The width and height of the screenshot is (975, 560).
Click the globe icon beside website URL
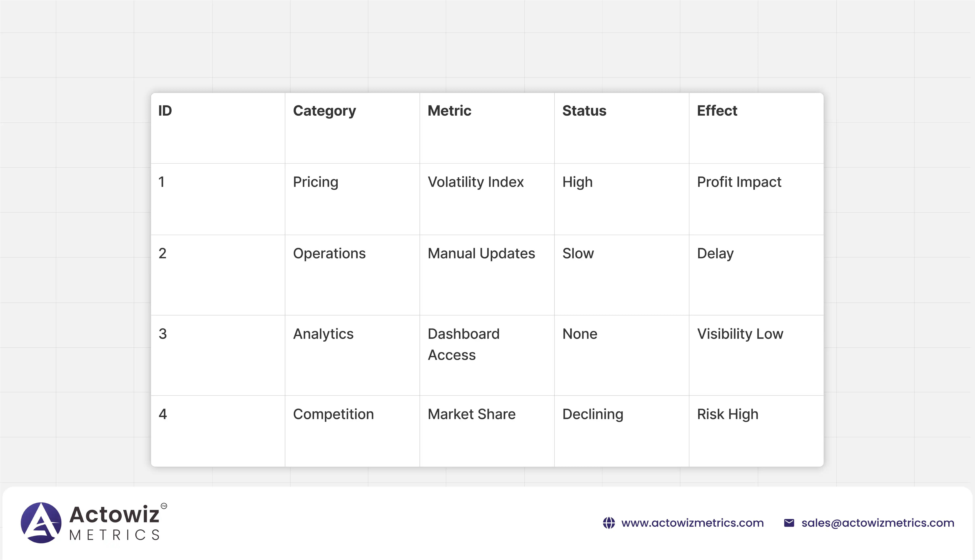608,523
